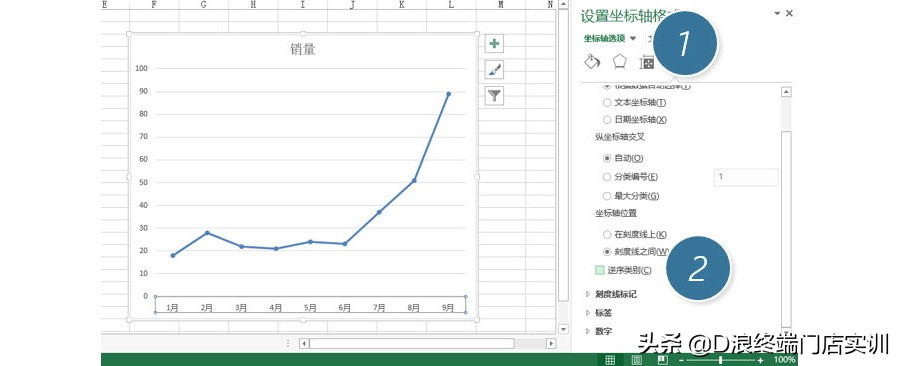The image size is (900, 366).
Task: Click zoom in plus icon
Action: click(761, 360)
